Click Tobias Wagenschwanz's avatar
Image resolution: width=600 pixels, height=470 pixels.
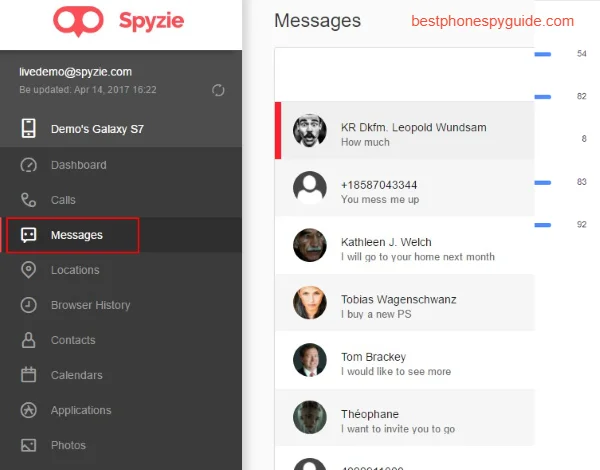coord(310,302)
